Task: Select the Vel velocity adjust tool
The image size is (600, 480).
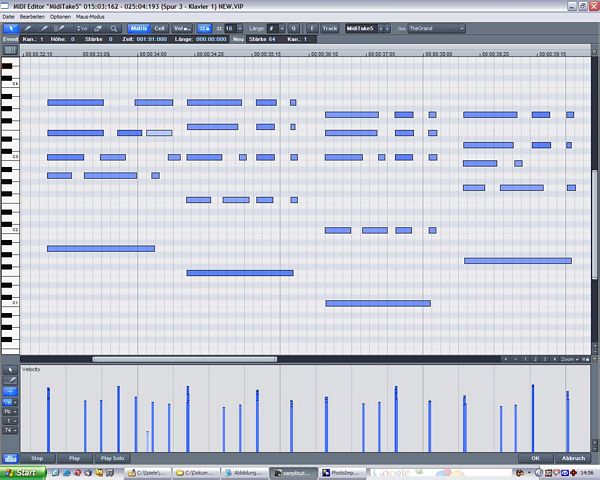Action: click(x=82, y=28)
